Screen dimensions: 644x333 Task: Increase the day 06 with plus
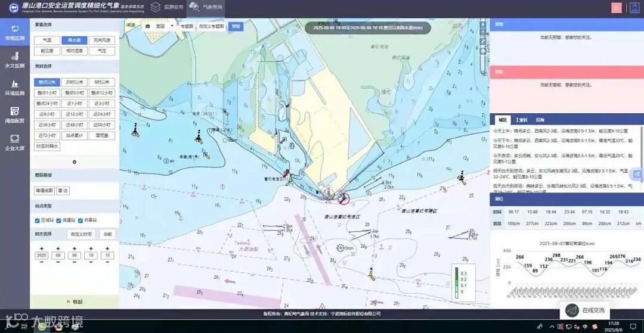click(x=75, y=248)
